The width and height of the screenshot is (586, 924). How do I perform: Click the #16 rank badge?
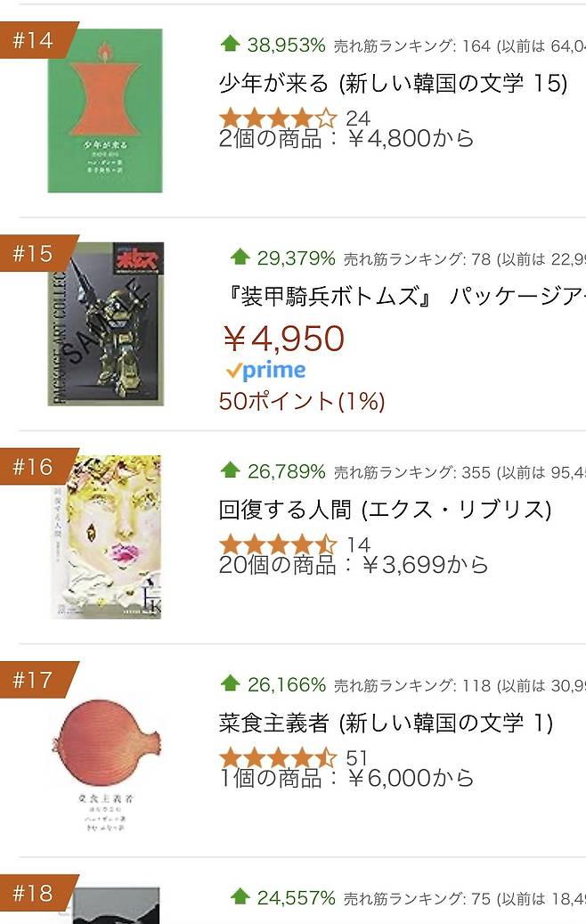(33, 466)
